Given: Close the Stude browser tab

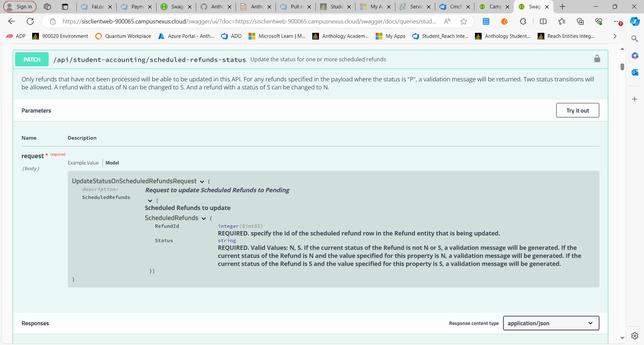Looking at the screenshot, I should 349,7.
